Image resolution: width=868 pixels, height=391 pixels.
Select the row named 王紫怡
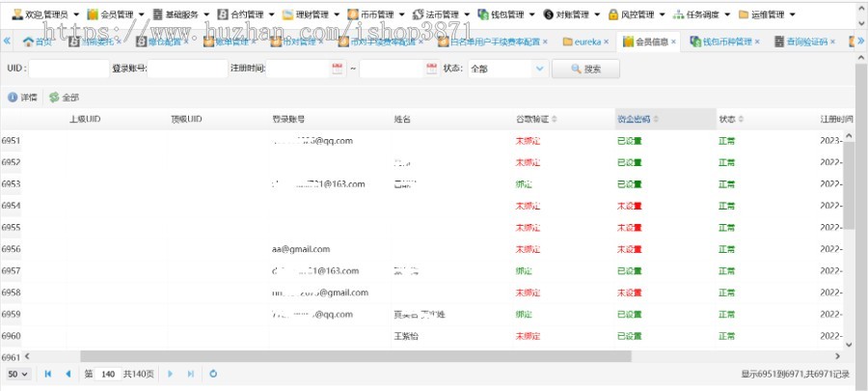coord(421,336)
